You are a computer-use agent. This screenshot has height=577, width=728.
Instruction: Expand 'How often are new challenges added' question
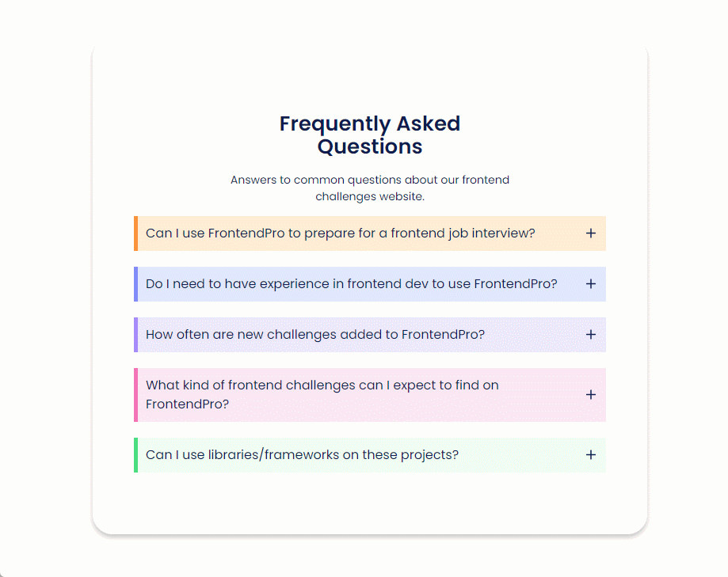370,335
